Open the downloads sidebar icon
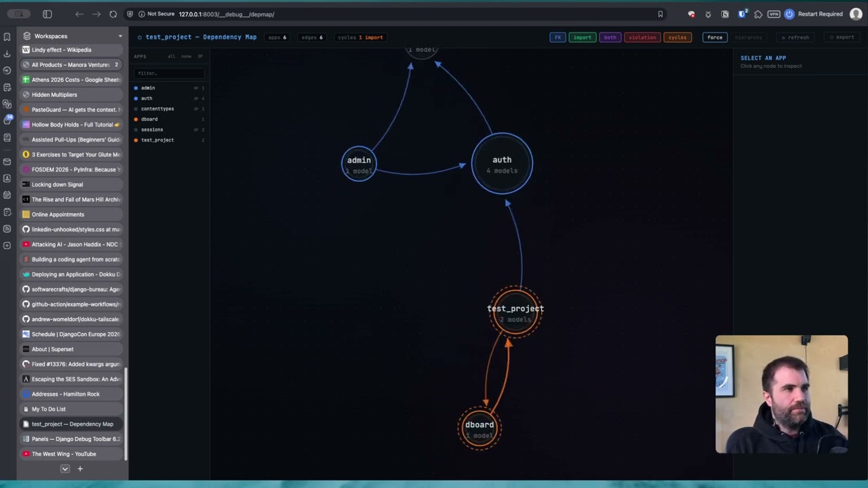Image resolution: width=868 pixels, height=488 pixels. click(7, 54)
